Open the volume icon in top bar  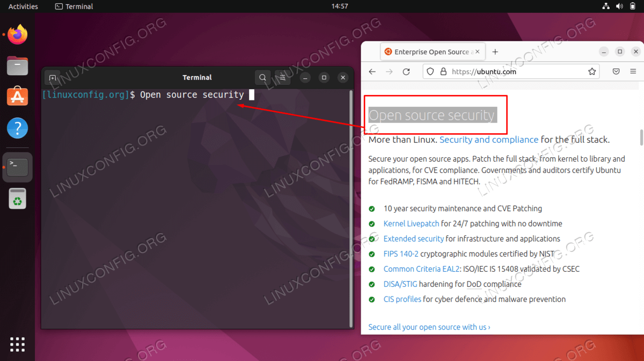tap(619, 6)
